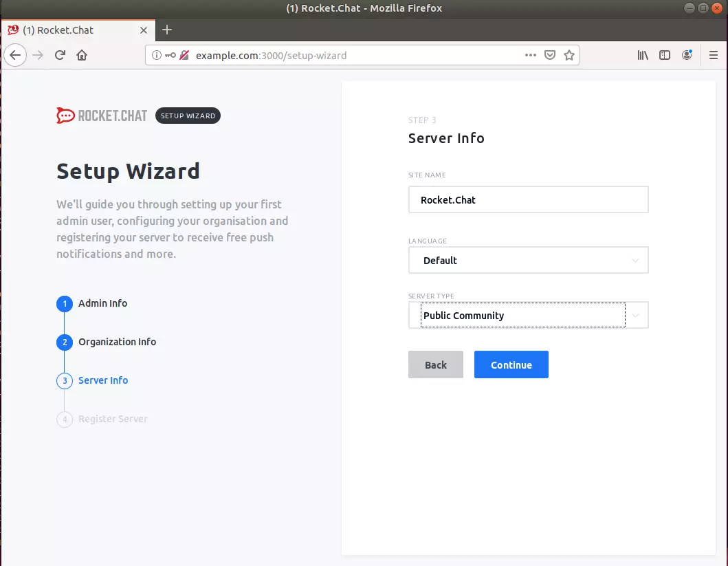
Task: Save page to Pocket icon
Action: click(550, 55)
